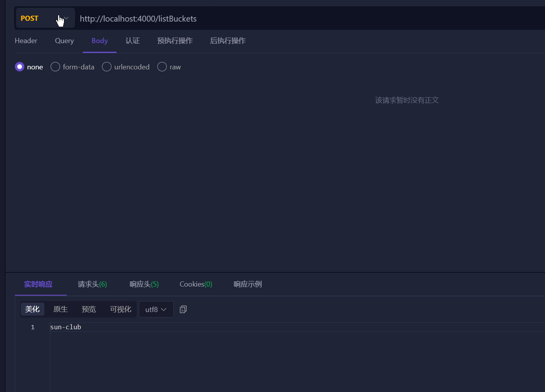Select the none body type radio

tap(20, 67)
